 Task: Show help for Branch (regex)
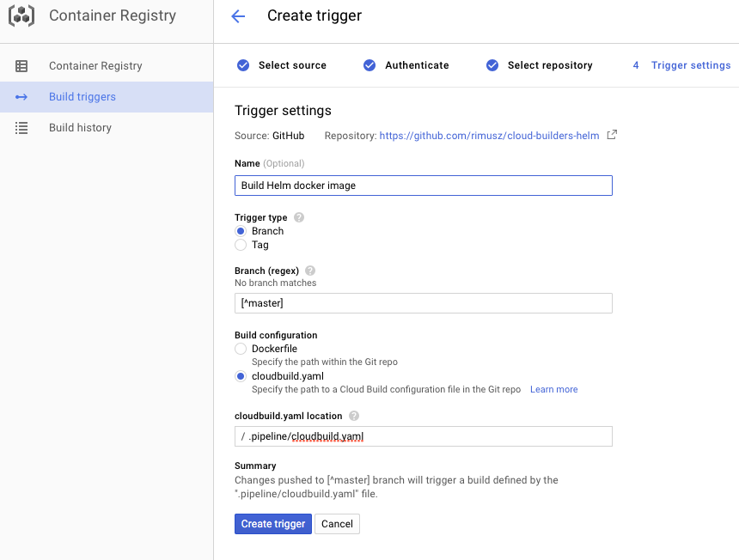[x=310, y=271]
